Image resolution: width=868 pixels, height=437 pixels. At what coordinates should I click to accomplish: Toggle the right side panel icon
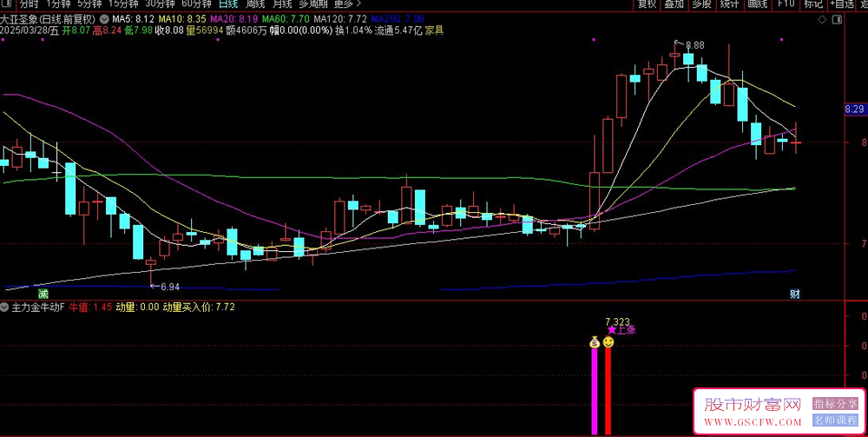(837, 19)
